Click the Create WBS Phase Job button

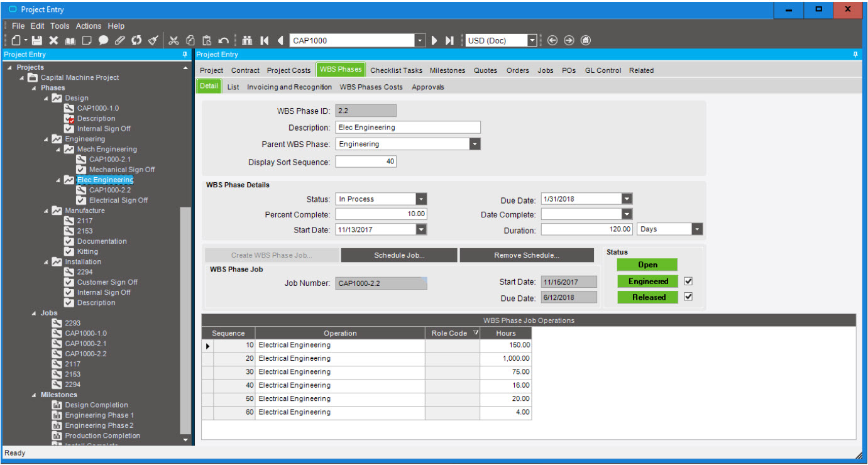[272, 255]
